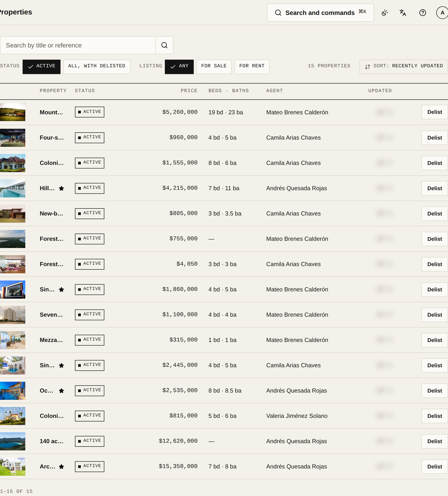Click the 3 bd · 3.5 ba cell
448x496 pixels.
click(225, 214)
